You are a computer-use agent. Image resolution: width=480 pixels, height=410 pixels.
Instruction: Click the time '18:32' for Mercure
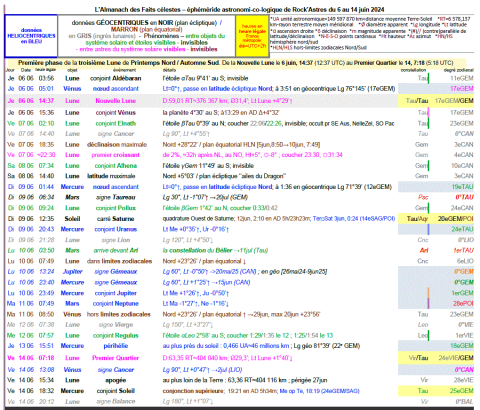pyautogui.click(x=46, y=391)
